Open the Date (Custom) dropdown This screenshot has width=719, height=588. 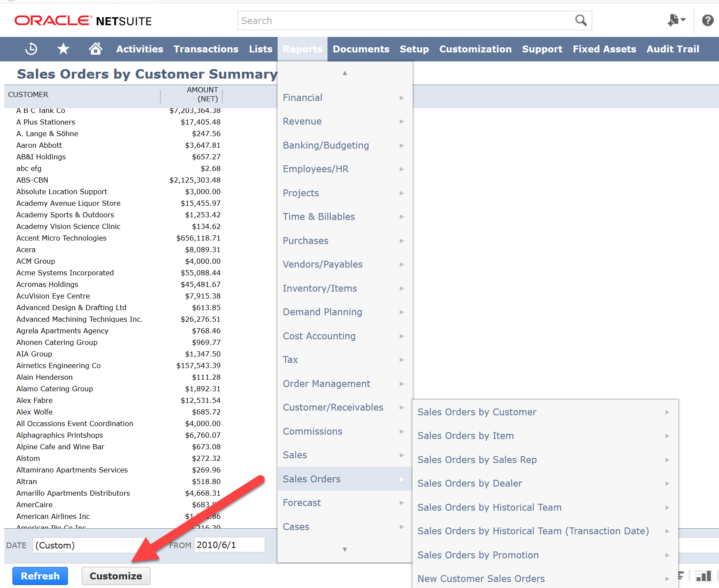coord(90,545)
